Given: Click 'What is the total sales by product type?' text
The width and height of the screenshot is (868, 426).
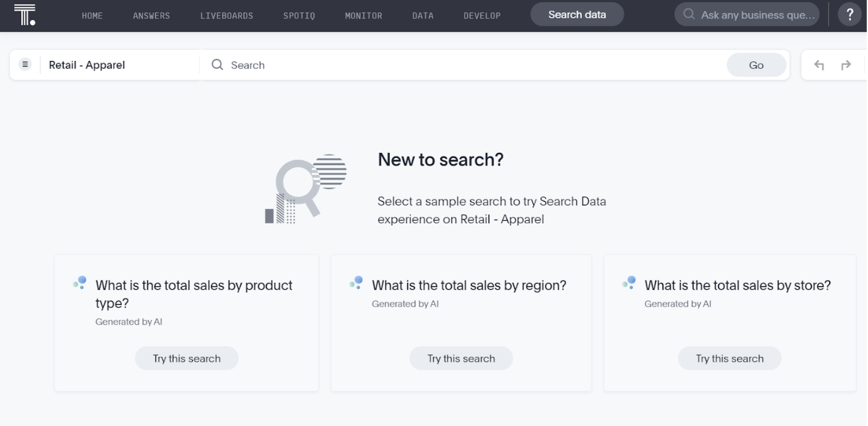Looking at the screenshot, I should click(194, 294).
